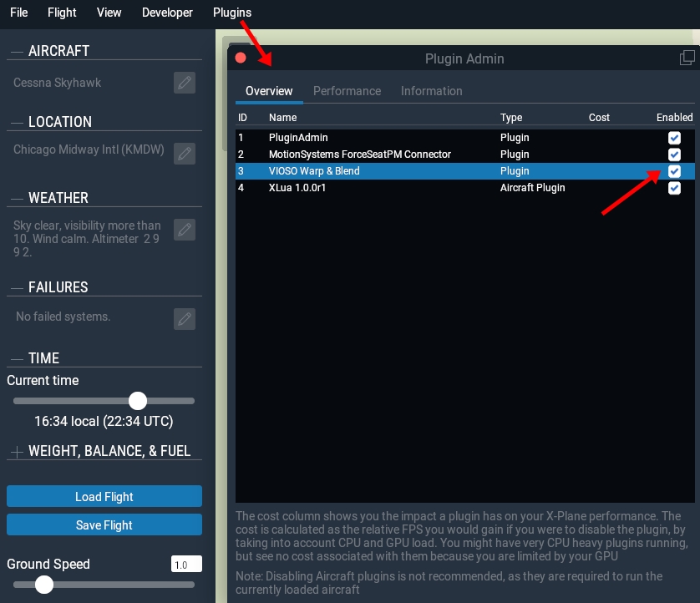Switch to the Information tab

point(431,91)
